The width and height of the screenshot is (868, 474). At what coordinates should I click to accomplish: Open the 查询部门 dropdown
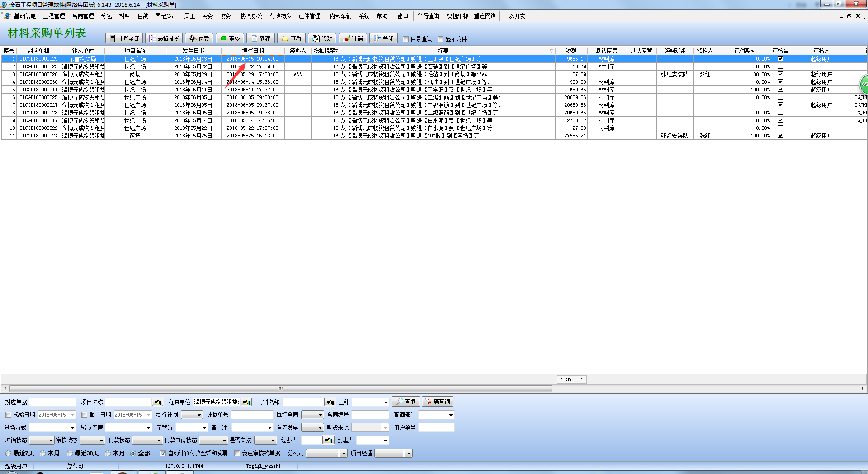point(451,415)
